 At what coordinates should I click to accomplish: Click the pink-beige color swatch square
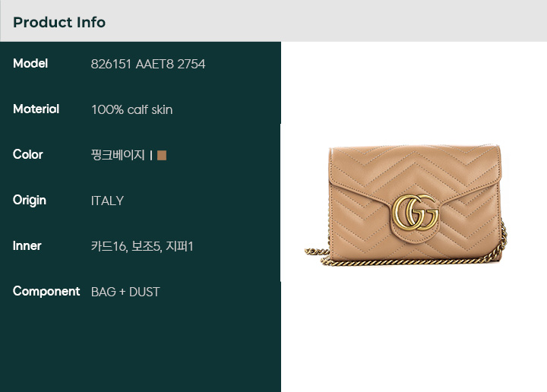tap(162, 155)
